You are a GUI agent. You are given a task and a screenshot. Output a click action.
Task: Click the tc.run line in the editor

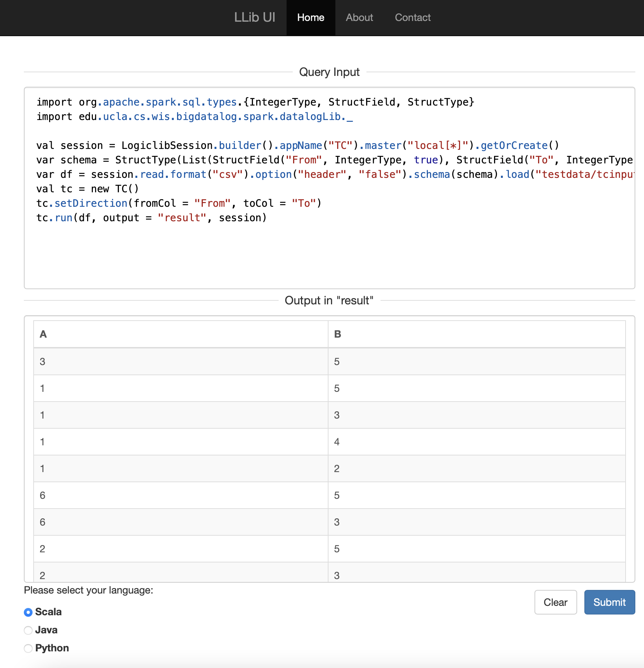click(x=152, y=218)
